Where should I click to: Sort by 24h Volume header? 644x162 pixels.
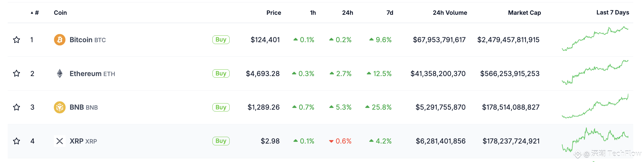click(450, 13)
